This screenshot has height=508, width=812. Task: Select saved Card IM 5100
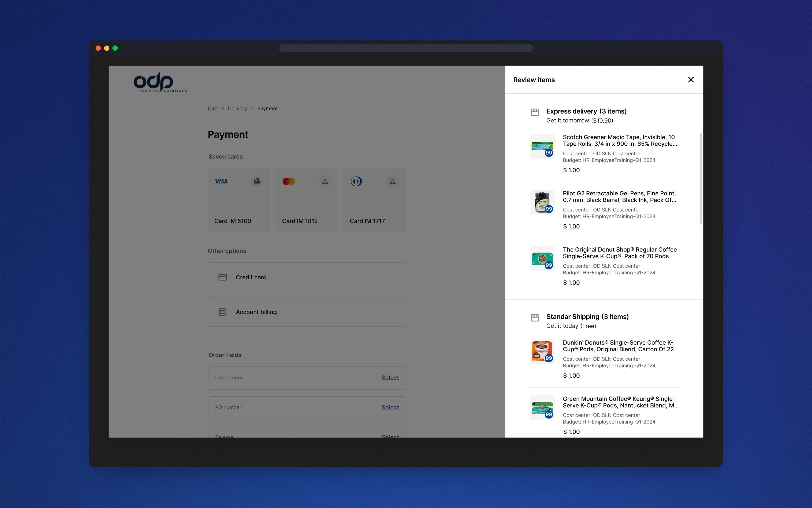(x=239, y=199)
